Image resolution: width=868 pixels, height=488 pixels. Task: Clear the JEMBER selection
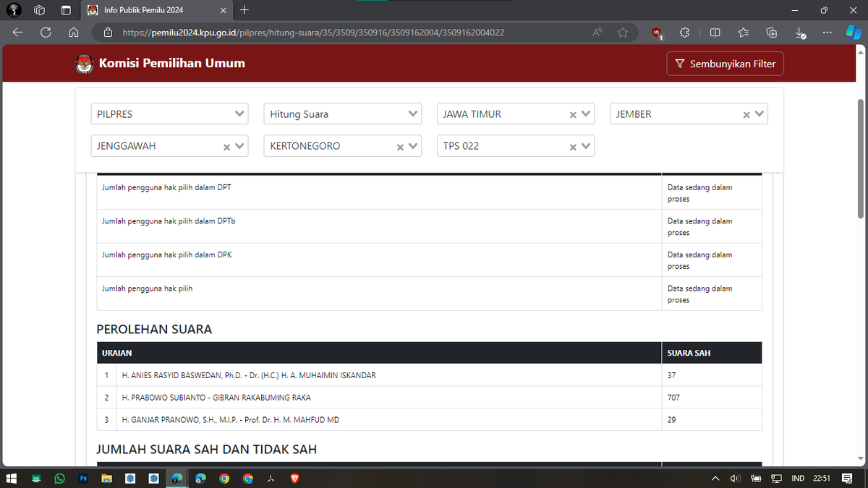point(746,115)
